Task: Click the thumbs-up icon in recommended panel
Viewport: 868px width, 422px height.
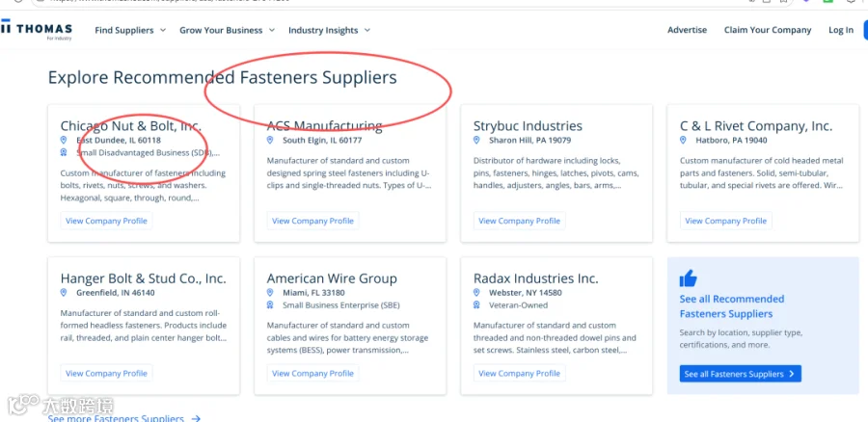Action: tap(688, 278)
